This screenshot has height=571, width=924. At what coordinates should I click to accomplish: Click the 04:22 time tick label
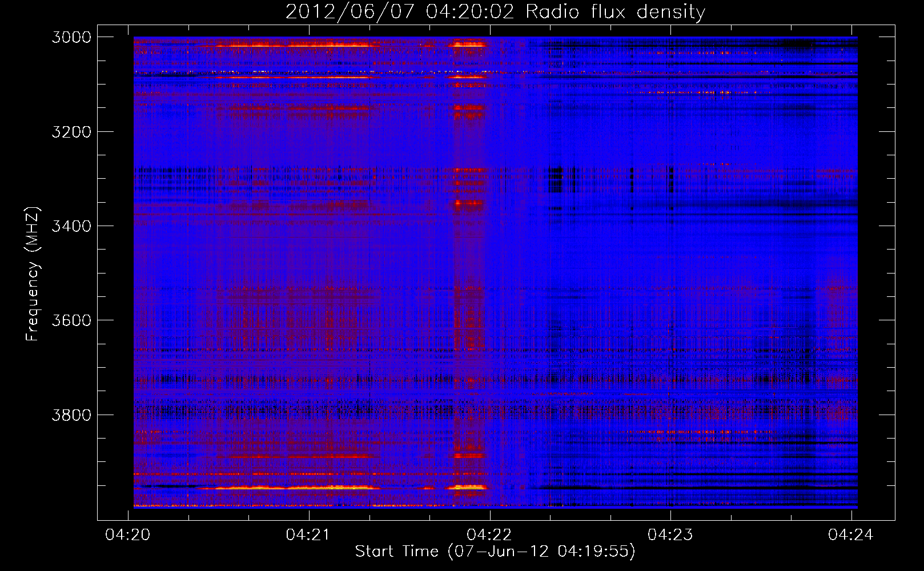pyautogui.click(x=489, y=535)
